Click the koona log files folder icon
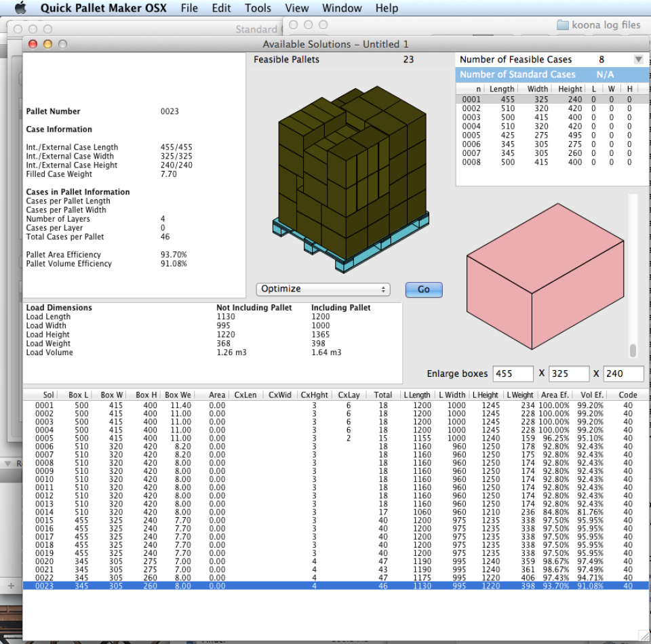 click(562, 25)
